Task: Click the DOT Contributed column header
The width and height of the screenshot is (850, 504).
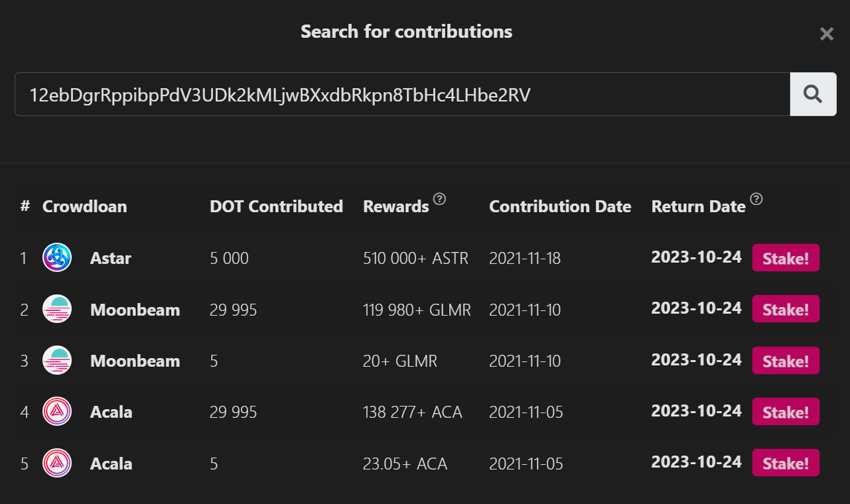Action: coord(276,206)
